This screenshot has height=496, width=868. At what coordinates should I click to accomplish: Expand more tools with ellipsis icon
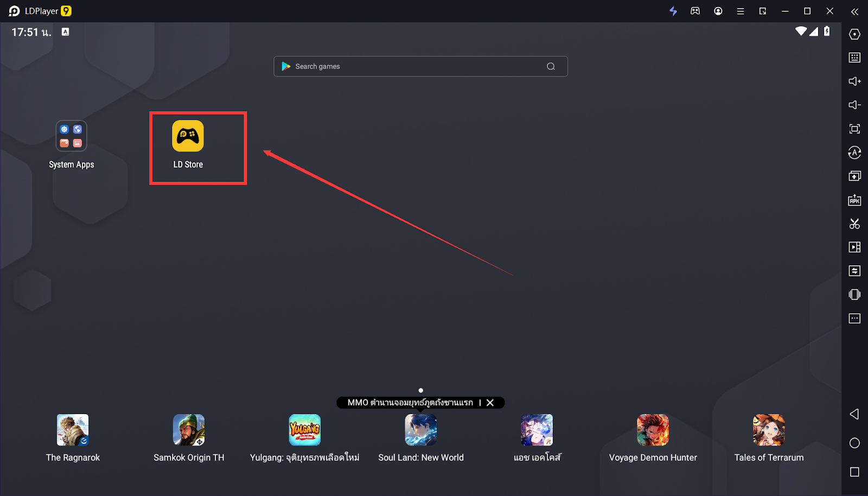854,319
